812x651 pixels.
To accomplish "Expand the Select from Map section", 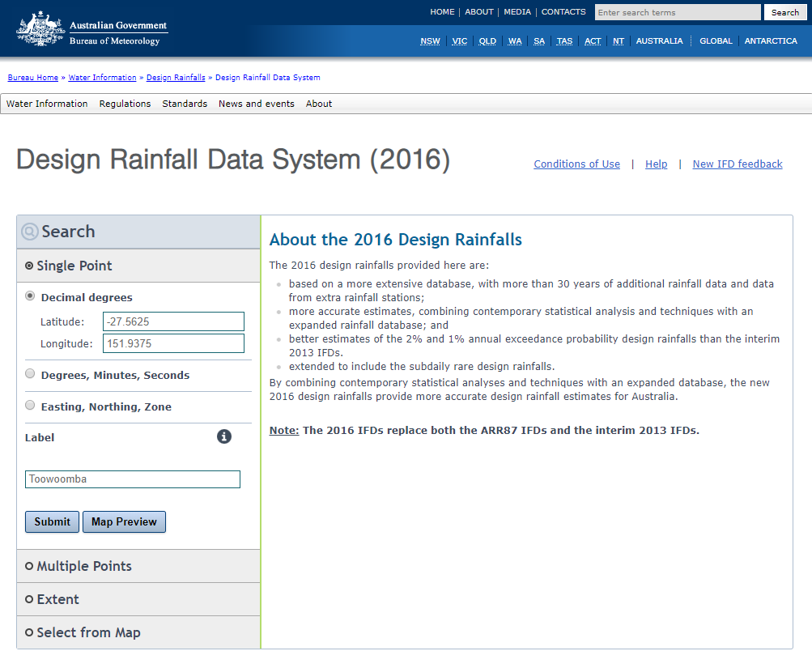I will tap(138, 632).
